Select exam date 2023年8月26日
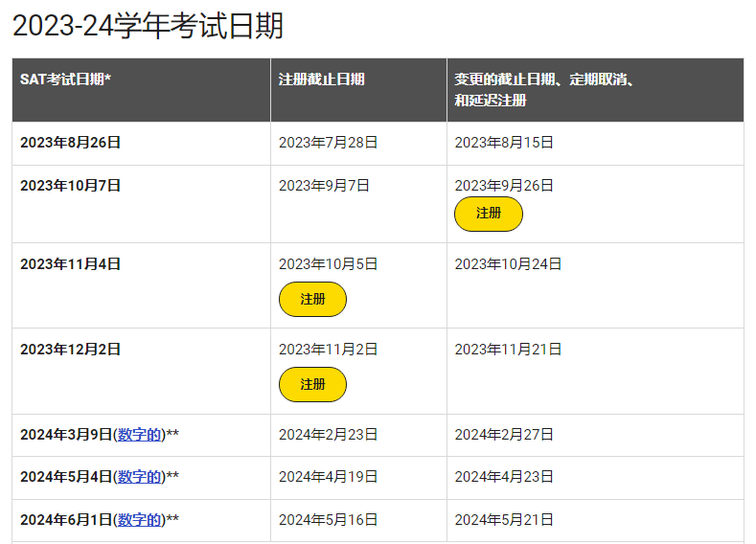756x544 pixels. coord(70,143)
